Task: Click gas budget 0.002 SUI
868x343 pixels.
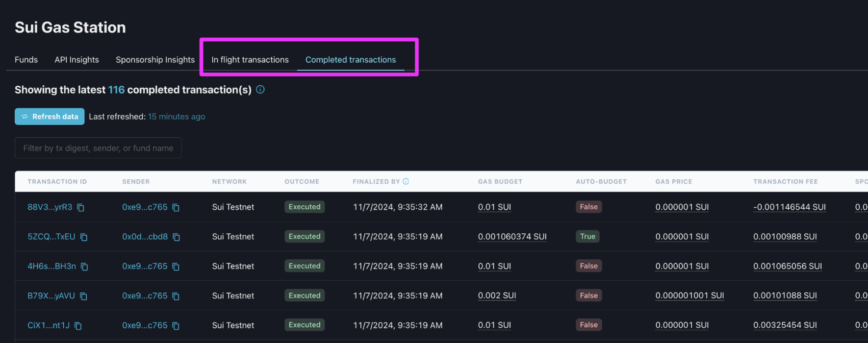Action: pos(497,296)
